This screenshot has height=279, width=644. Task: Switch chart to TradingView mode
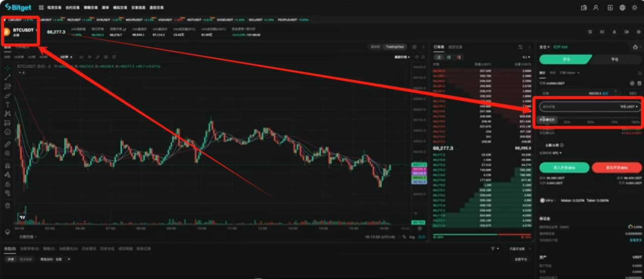click(394, 47)
